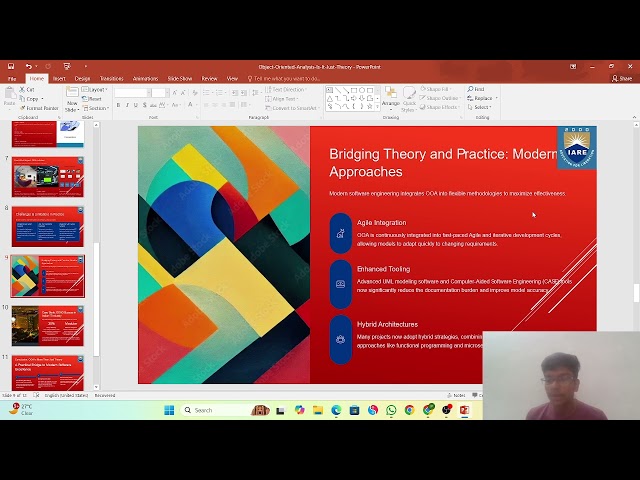Switch to the Transitions tab
640x480 pixels.
coord(111,78)
